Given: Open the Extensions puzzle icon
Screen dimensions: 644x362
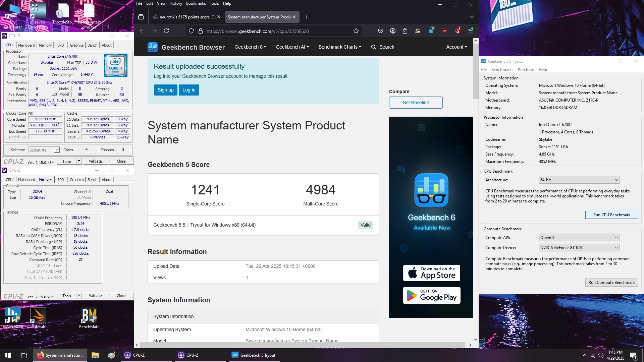Looking at the screenshot, I should [405, 31].
